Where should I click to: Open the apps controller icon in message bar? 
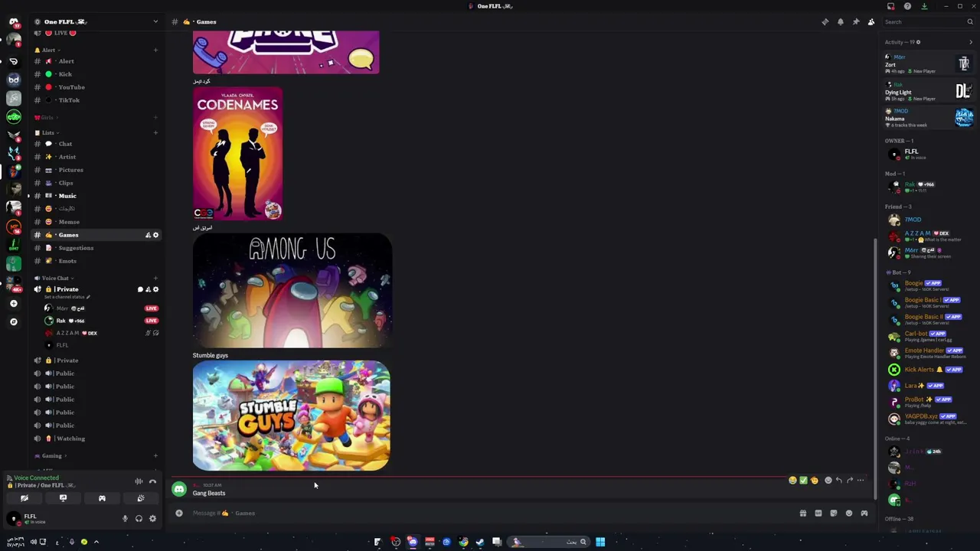pyautogui.click(x=864, y=513)
